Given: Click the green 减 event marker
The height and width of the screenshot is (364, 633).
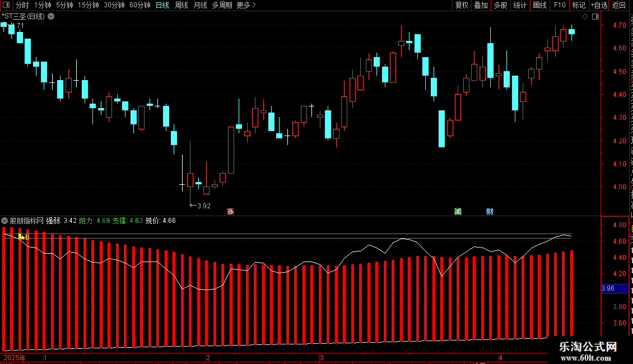Looking at the screenshot, I should pos(458,212).
